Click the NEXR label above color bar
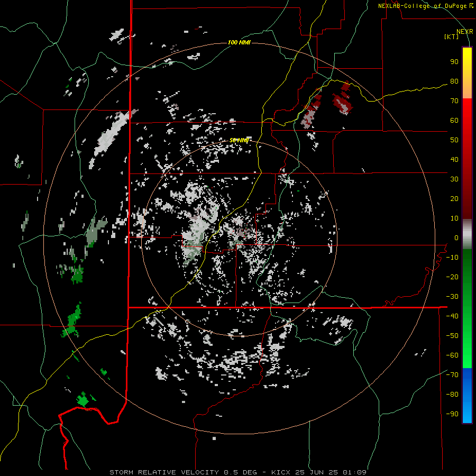Viewport: 476px width, 476px height. (465, 32)
